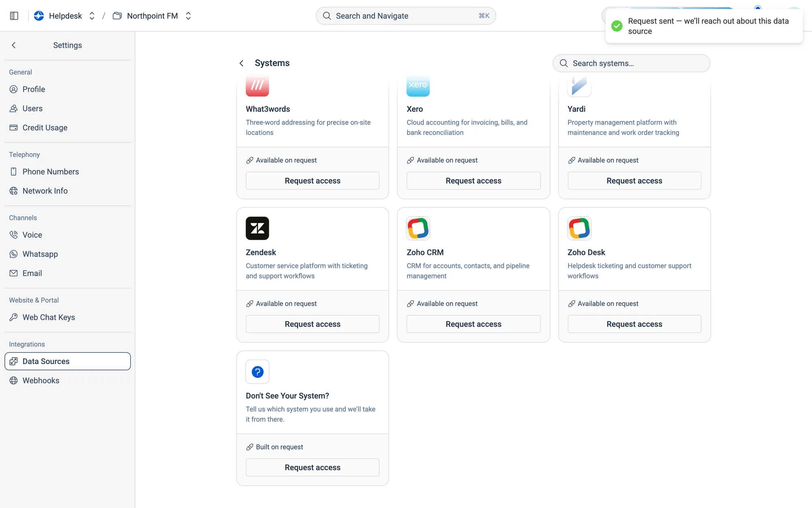
Task: Click the question mark system icon
Action: pyautogui.click(x=257, y=372)
